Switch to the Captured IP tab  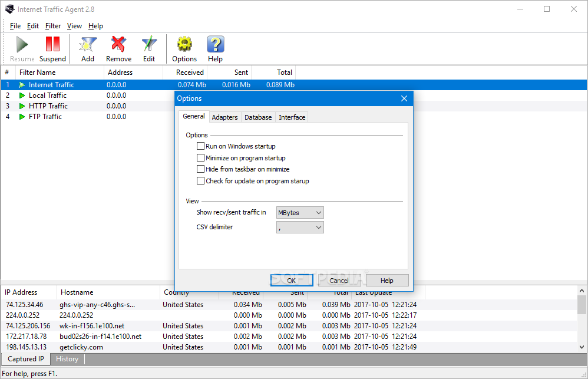26,359
